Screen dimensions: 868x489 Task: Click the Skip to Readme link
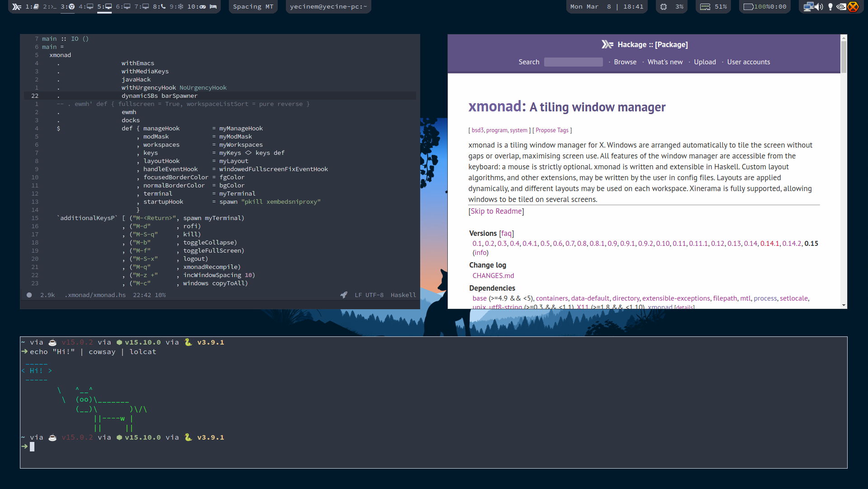click(496, 211)
